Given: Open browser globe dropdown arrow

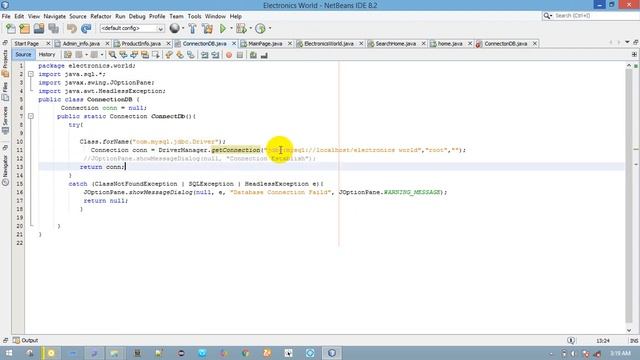Looking at the screenshot, I should click(x=183, y=28).
